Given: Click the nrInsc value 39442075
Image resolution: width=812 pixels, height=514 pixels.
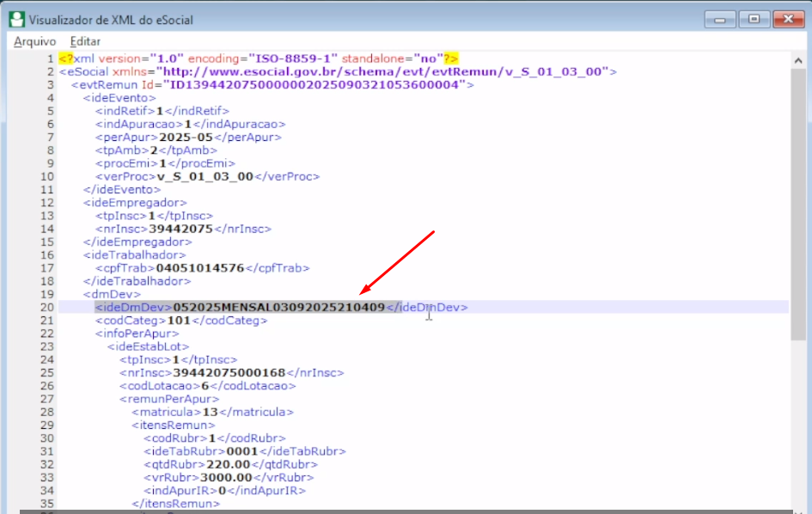Looking at the screenshot, I should 180,229.
